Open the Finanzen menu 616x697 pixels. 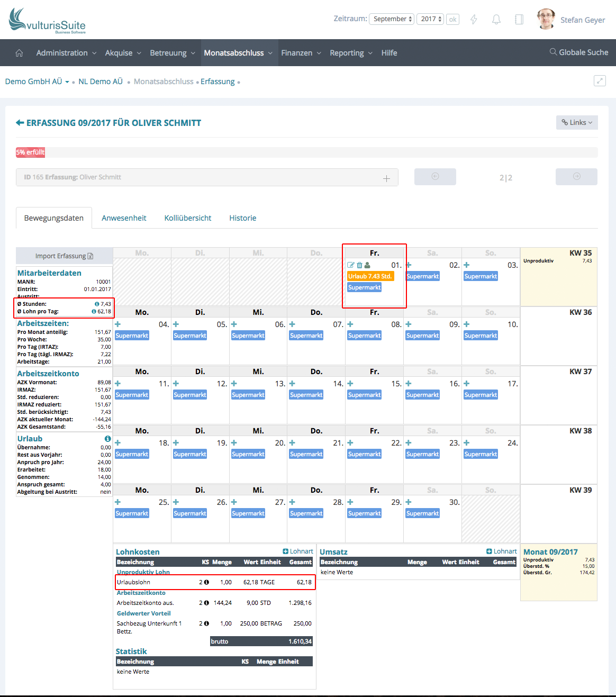pos(301,53)
